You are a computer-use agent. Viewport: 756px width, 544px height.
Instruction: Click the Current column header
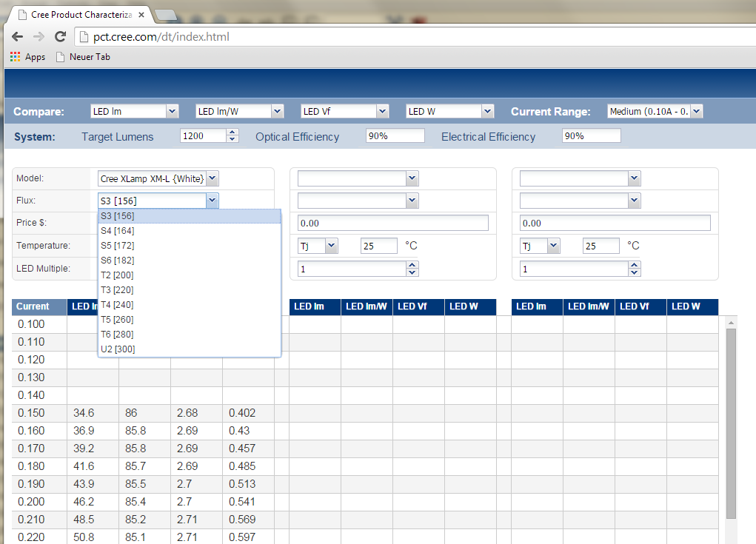[39, 306]
